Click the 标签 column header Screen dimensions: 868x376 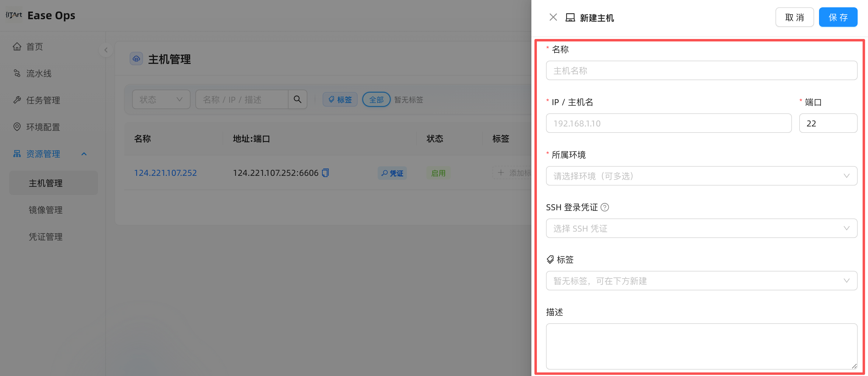500,139
